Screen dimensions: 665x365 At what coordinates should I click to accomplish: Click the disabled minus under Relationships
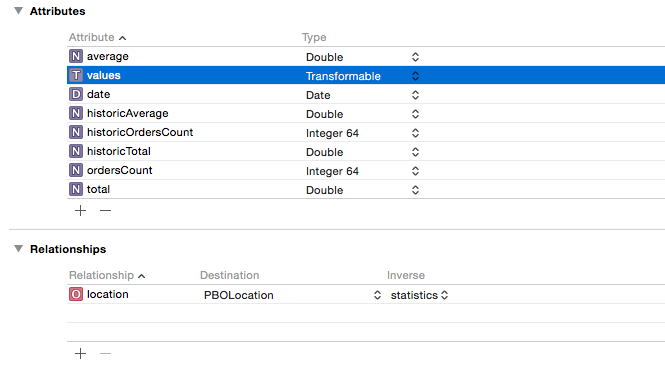pyautogui.click(x=106, y=353)
